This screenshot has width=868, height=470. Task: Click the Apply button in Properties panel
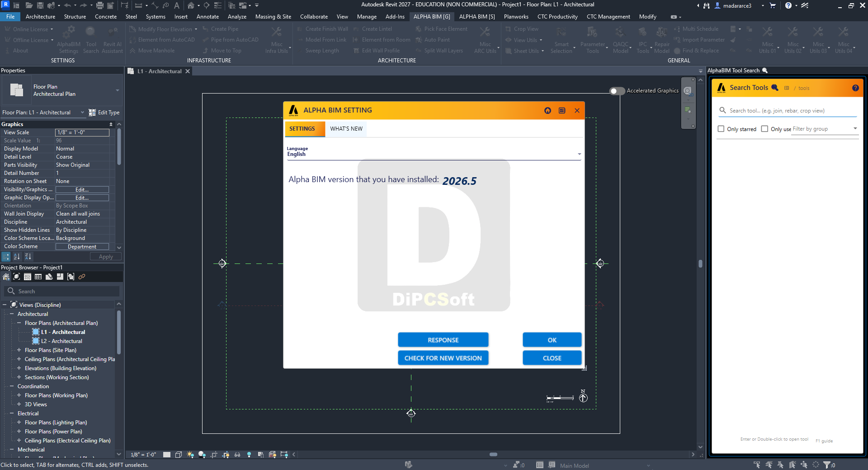pos(106,257)
